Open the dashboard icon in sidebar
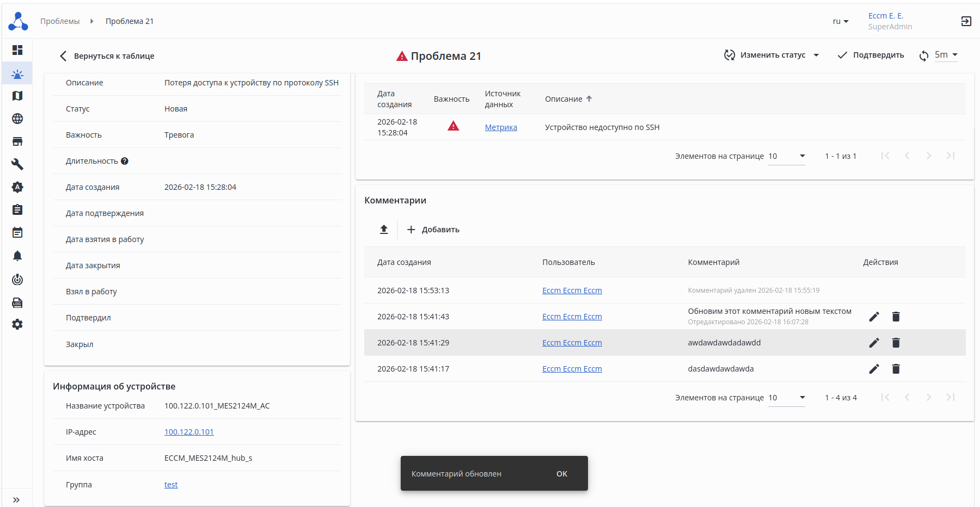Viewport: 980px width, 507px height. point(17,50)
